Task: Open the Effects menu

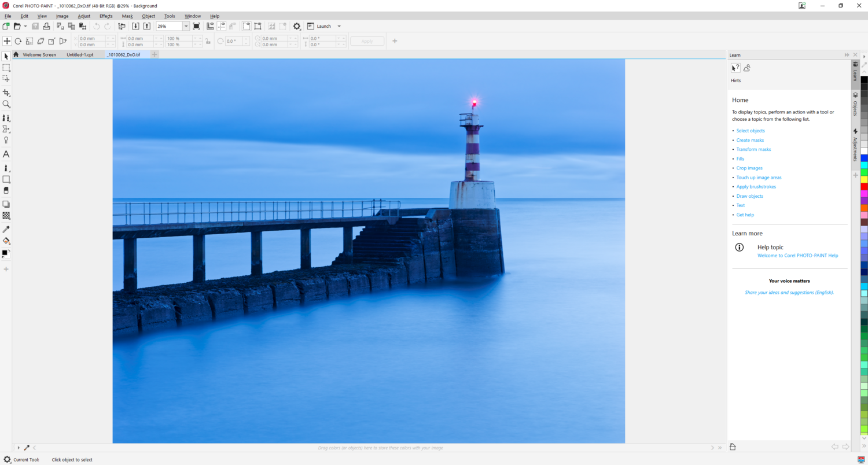Action: coord(106,16)
